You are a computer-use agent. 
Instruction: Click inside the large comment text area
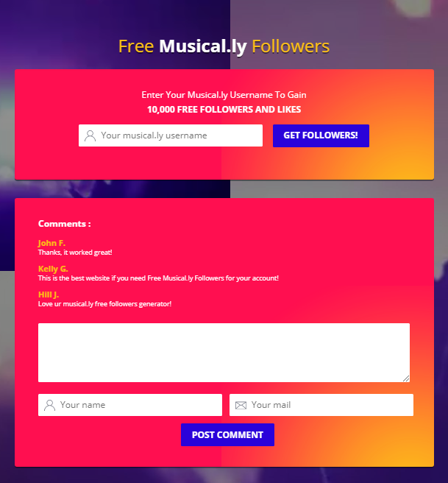(224, 353)
